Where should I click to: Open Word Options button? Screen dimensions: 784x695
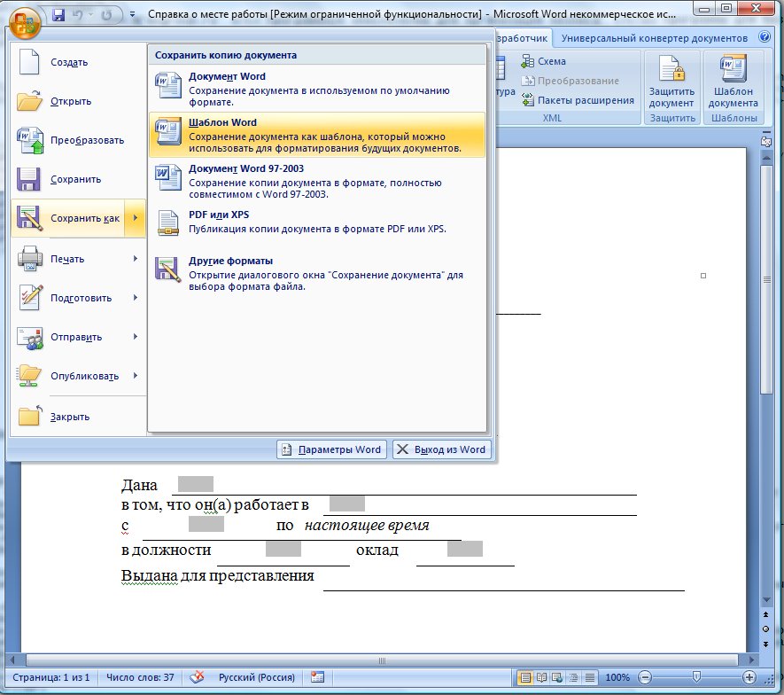pyautogui.click(x=332, y=449)
